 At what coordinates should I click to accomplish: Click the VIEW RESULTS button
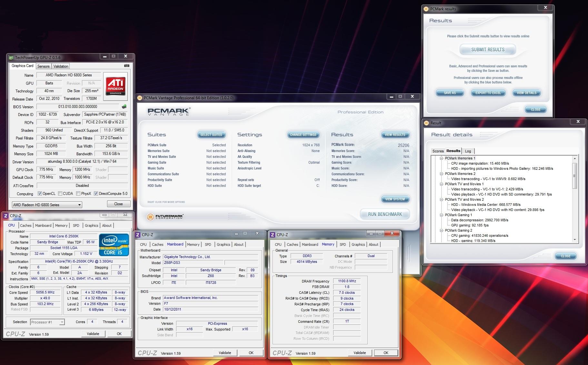coord(395,135)
